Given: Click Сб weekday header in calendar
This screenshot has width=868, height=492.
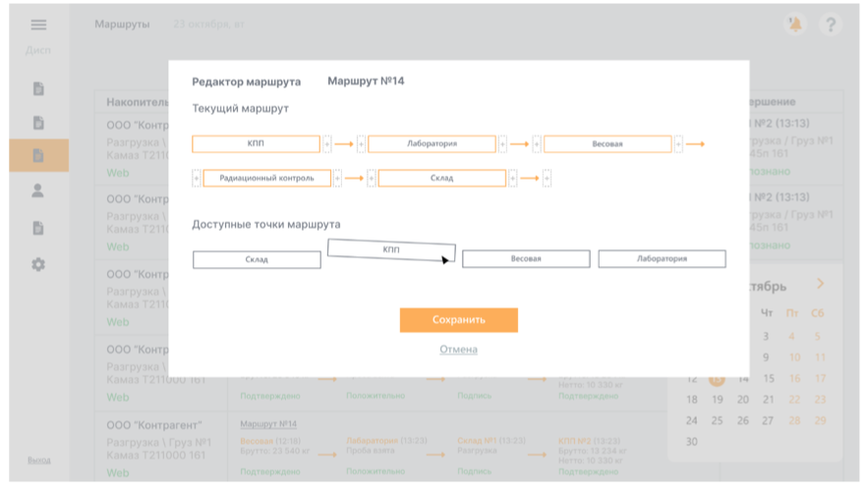Looking at the screenshot, I should (x=818, y=313).
